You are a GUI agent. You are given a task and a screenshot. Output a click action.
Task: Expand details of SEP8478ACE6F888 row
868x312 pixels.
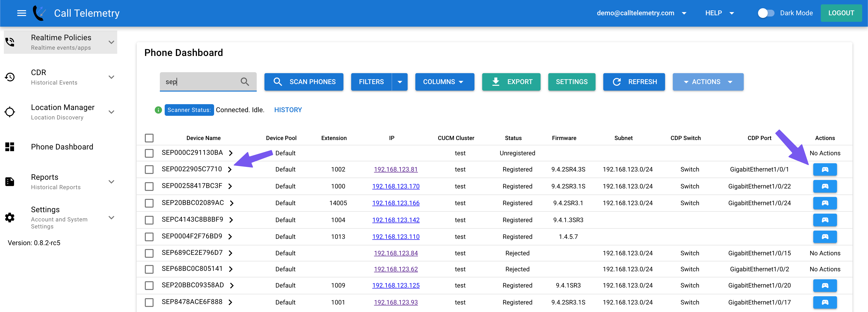231,302
